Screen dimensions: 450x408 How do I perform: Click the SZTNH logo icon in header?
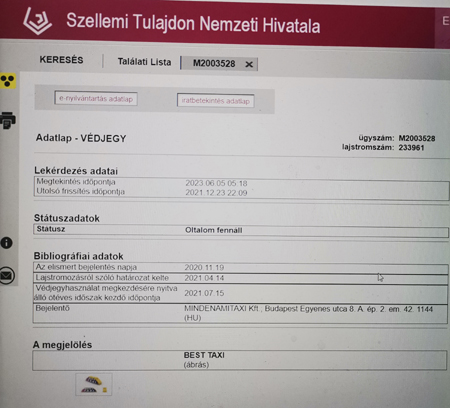(x=37, y=21)
